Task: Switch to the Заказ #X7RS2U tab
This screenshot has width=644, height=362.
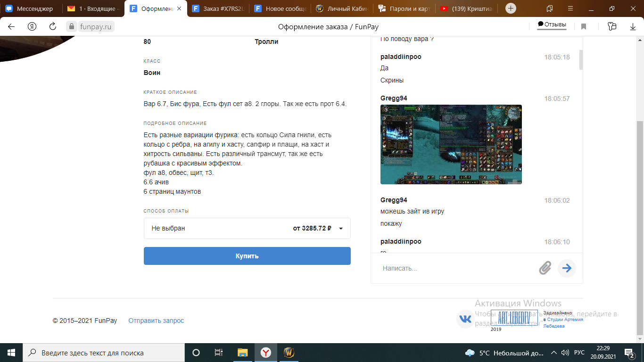Action: pyautogui.click(x=218, y=8)
